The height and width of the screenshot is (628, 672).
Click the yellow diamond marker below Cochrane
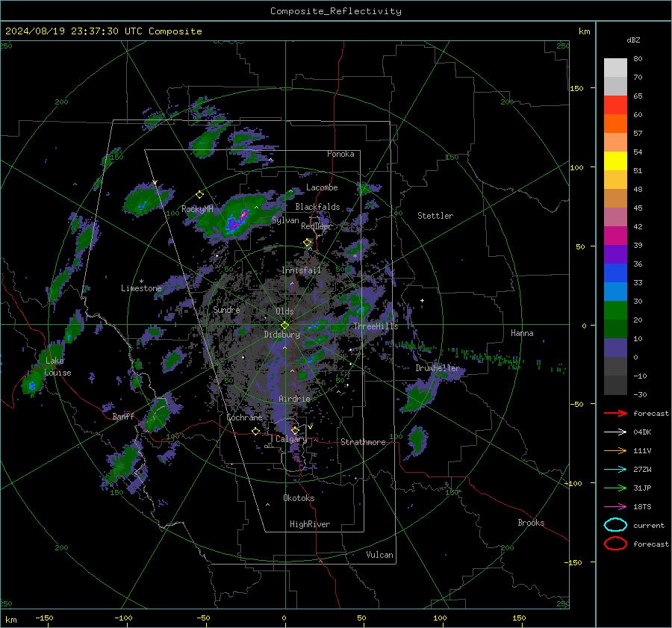[255, 431]
